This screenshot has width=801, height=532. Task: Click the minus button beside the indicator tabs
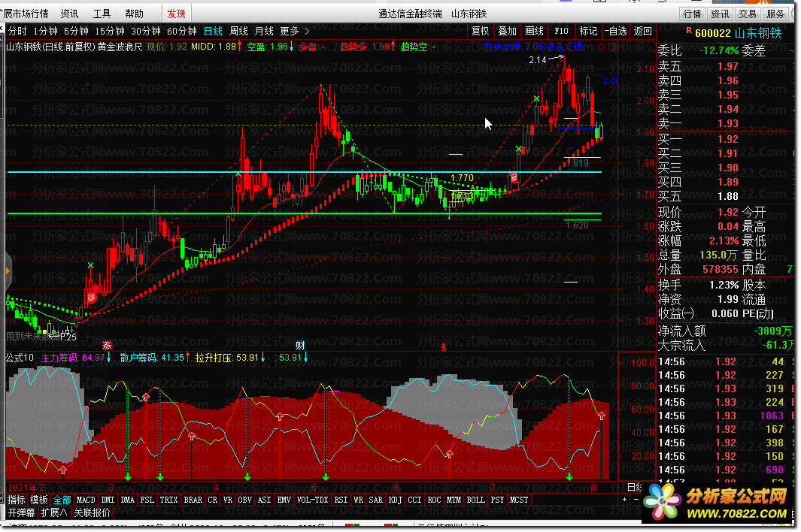click(636, 500)
